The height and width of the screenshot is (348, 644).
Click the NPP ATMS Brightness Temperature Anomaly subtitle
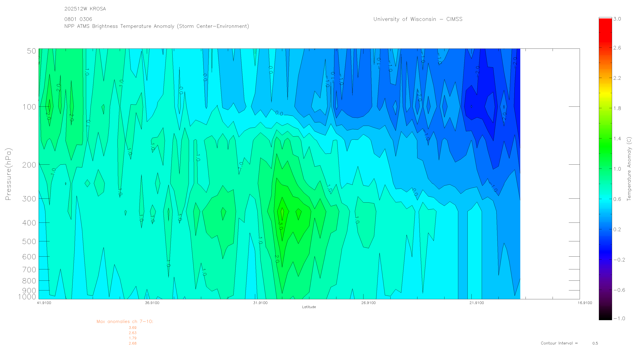(156, 26)
